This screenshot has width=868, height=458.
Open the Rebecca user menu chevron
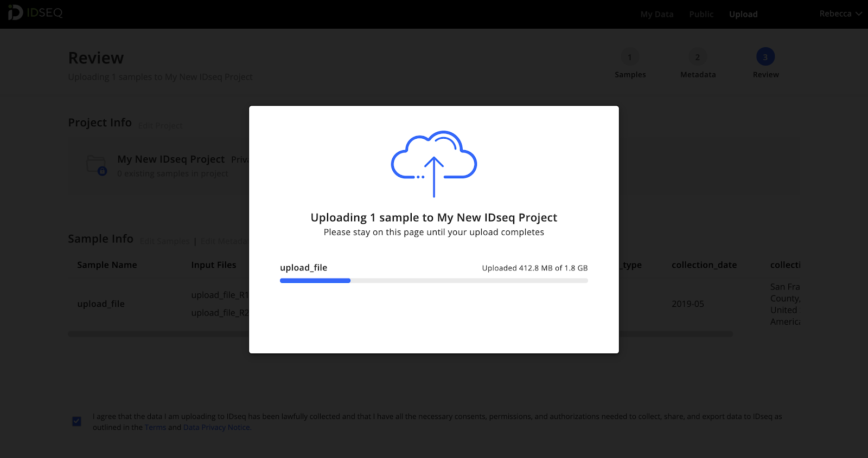click(x=859, y=14)
